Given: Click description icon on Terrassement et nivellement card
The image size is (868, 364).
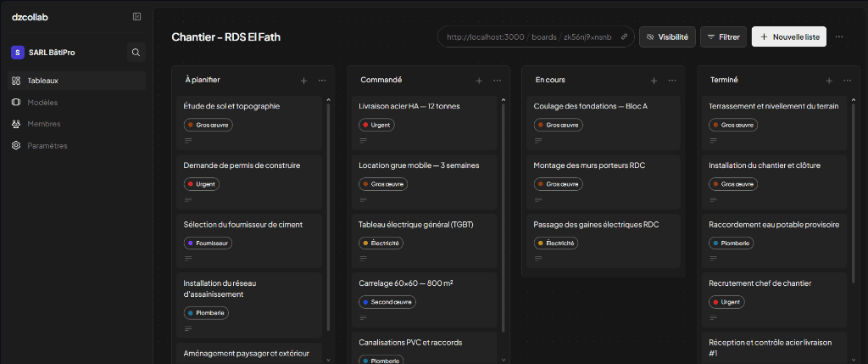Looking at the screenshot, I should click(x=713, y=140).
